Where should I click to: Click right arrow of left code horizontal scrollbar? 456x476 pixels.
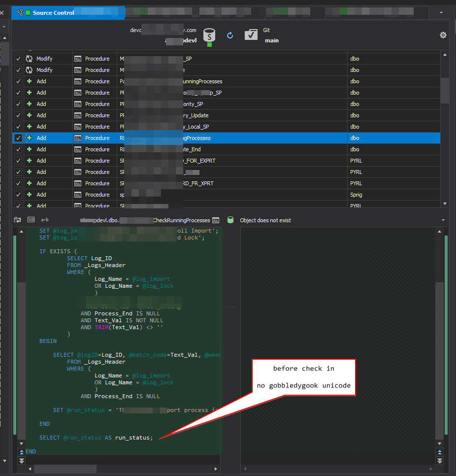pyautogui.click(x=216, y=469)
